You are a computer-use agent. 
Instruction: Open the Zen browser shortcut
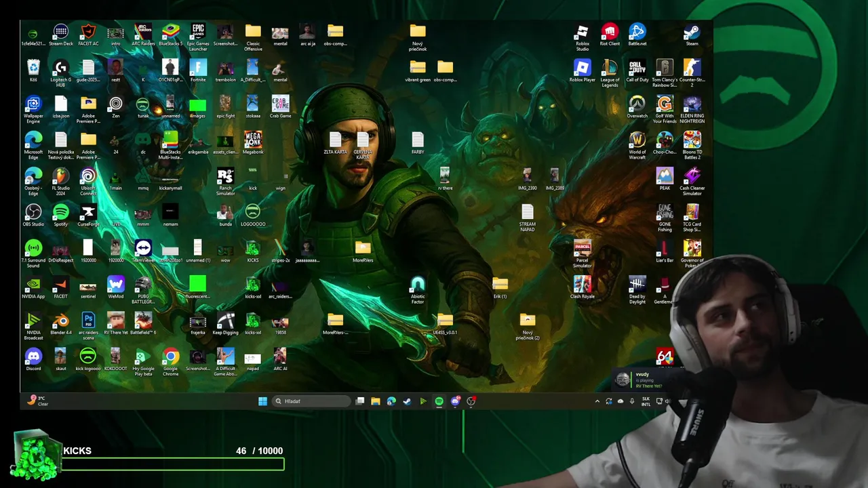115,107
